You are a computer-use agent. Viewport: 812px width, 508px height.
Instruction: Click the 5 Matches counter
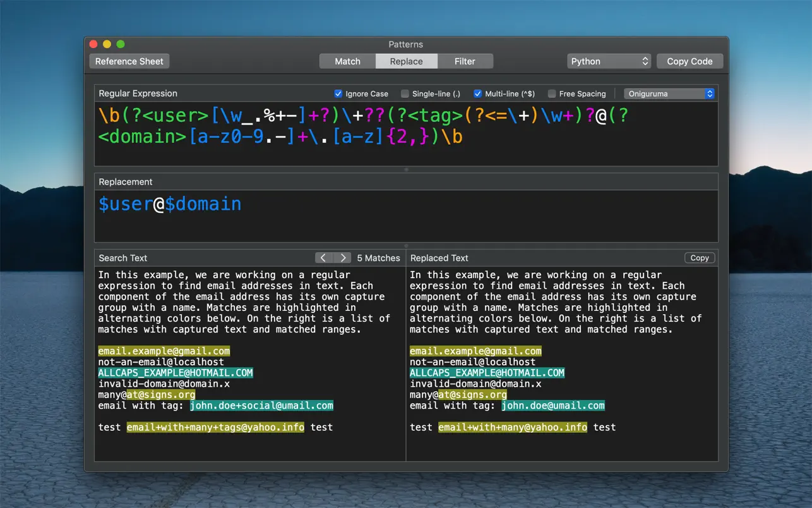(x=378, y=257)
